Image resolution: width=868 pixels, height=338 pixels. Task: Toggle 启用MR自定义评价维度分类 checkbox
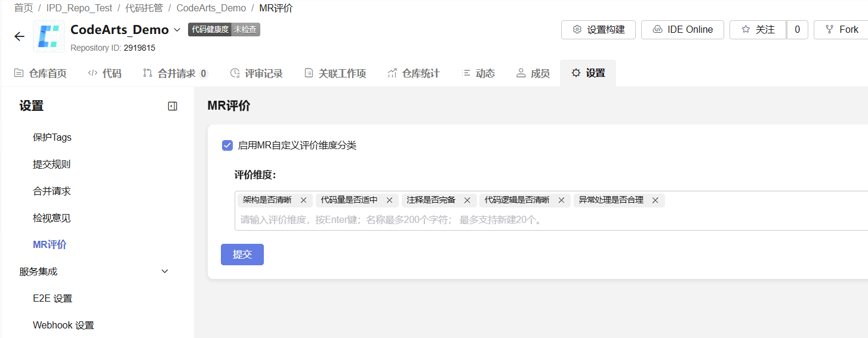[x=227, y=145]
